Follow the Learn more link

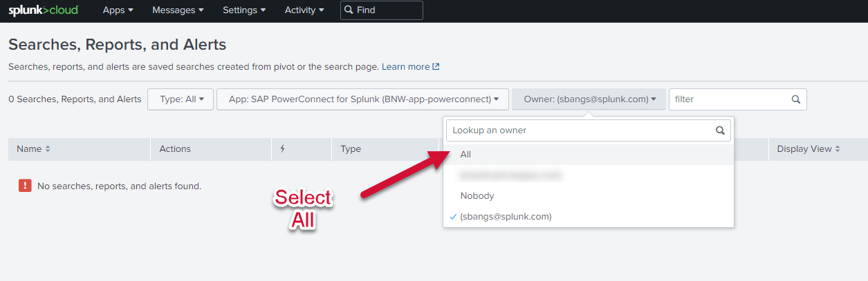tap(410, 67)
